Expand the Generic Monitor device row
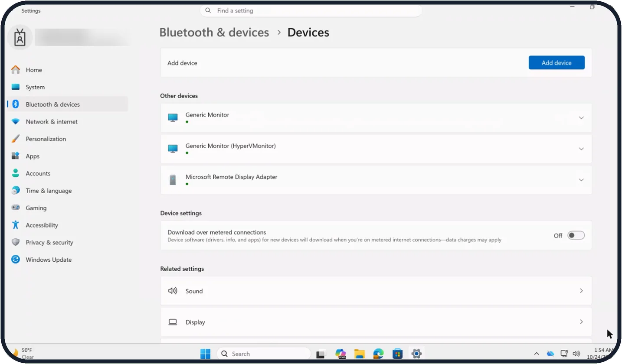The image size is (622, 364). (x=376, y=118)
